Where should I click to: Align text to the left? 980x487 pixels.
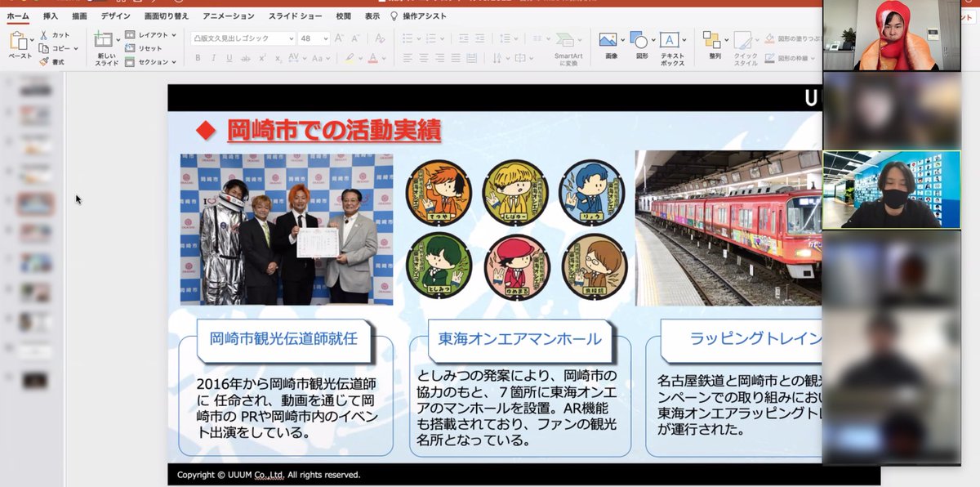[408, 58]
